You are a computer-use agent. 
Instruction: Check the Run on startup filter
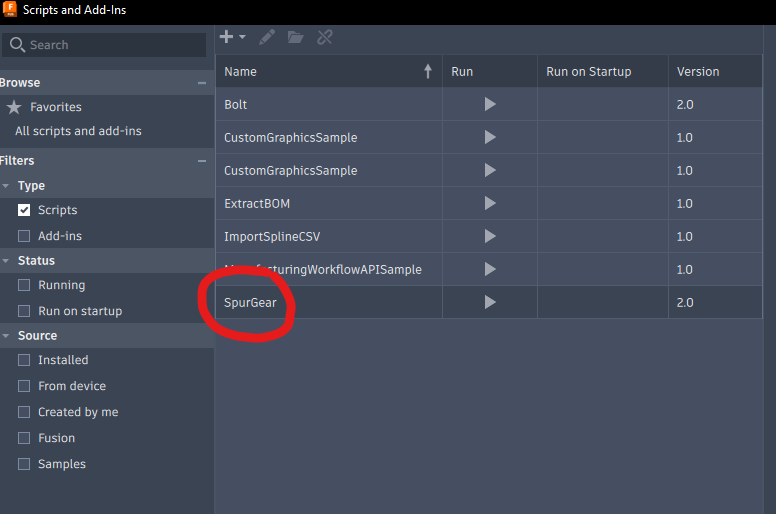coord(24,311)
